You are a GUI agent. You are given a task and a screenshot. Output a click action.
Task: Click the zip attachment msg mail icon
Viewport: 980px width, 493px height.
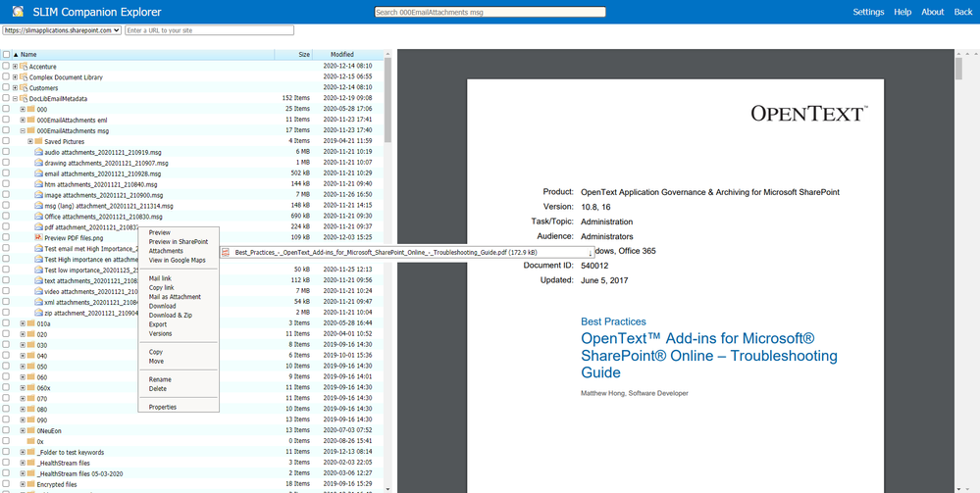tap(38, 313)
